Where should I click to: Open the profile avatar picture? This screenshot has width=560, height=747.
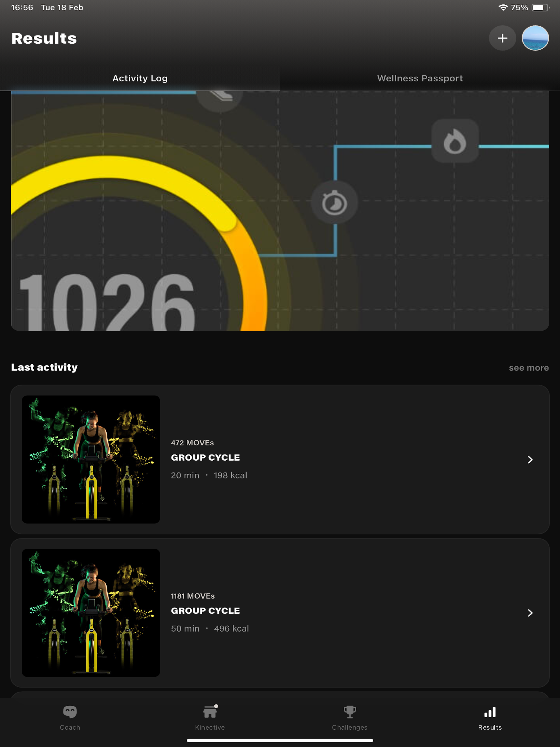pos(535,38)
